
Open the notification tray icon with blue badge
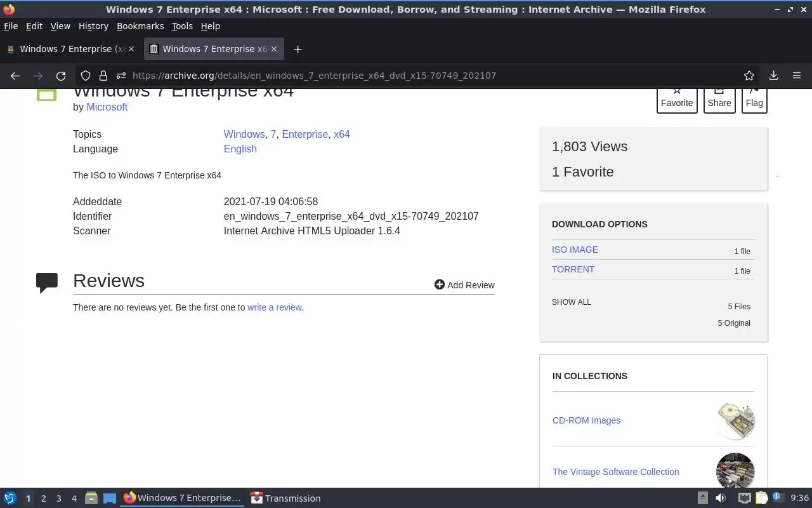tap(778, 498)
